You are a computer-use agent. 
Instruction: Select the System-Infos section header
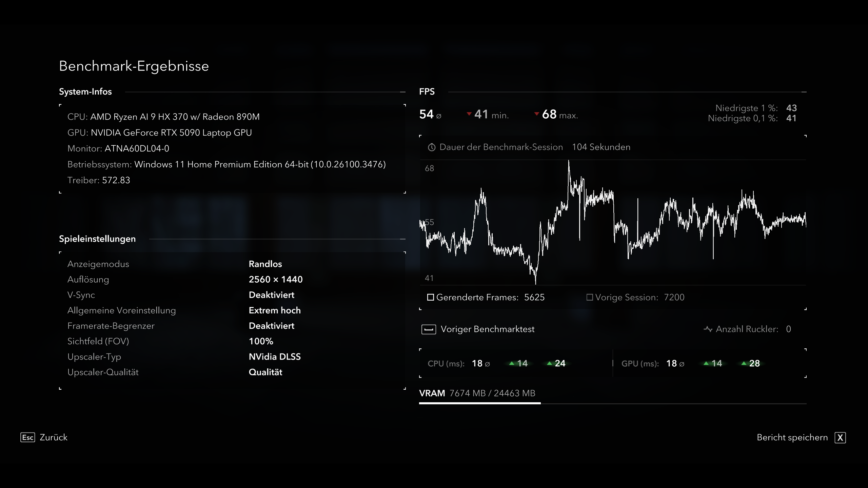coord(85,91)
